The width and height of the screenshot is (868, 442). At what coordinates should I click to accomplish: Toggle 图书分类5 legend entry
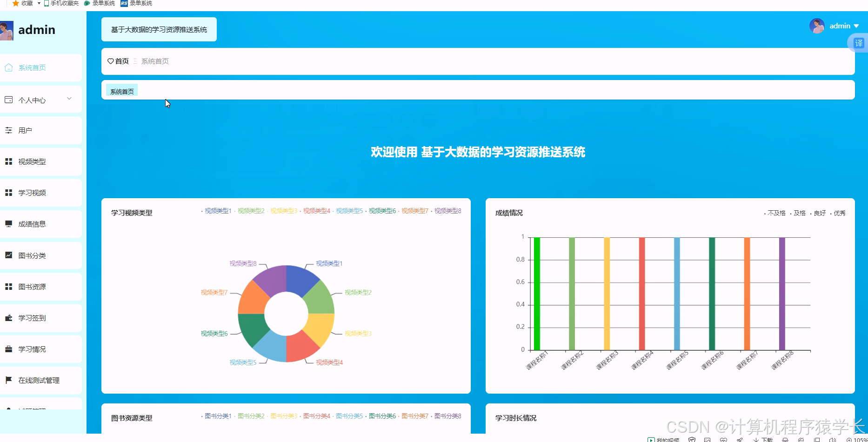point(347,416)
